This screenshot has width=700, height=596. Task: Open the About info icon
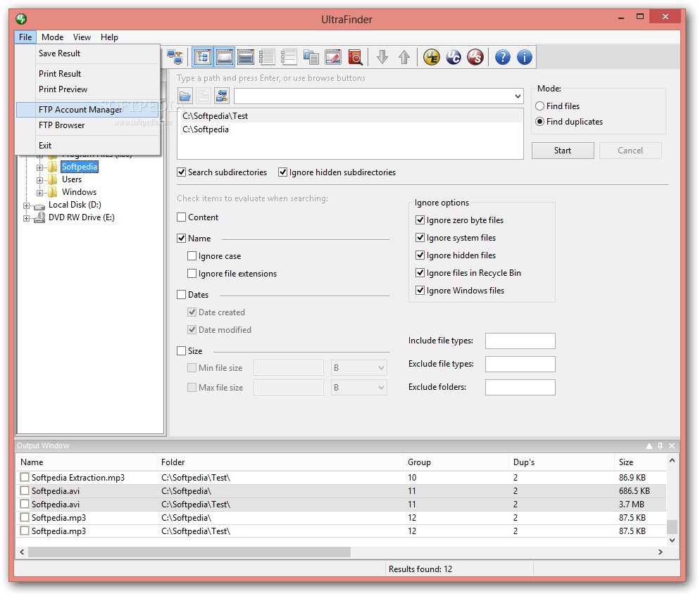525,57
